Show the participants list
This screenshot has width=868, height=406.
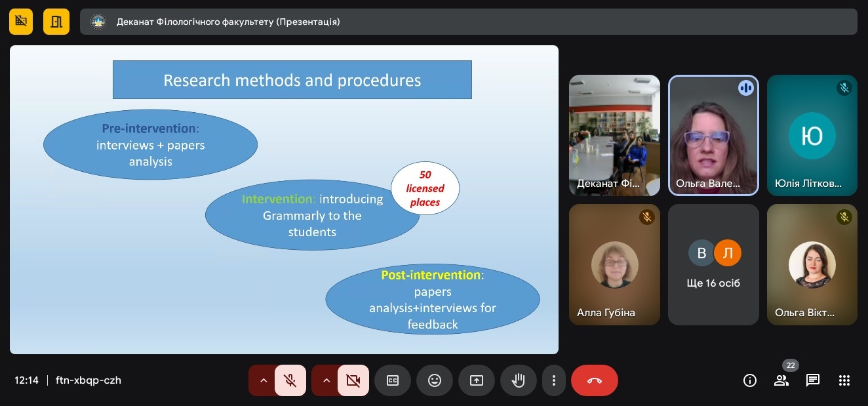pyautogui.click(x=781, y=380)
